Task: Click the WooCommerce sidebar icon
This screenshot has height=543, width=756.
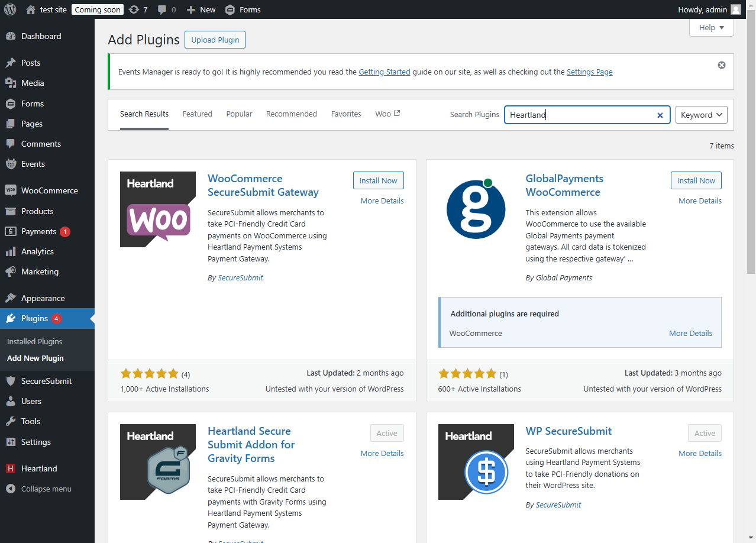Action: pos(11,190)
